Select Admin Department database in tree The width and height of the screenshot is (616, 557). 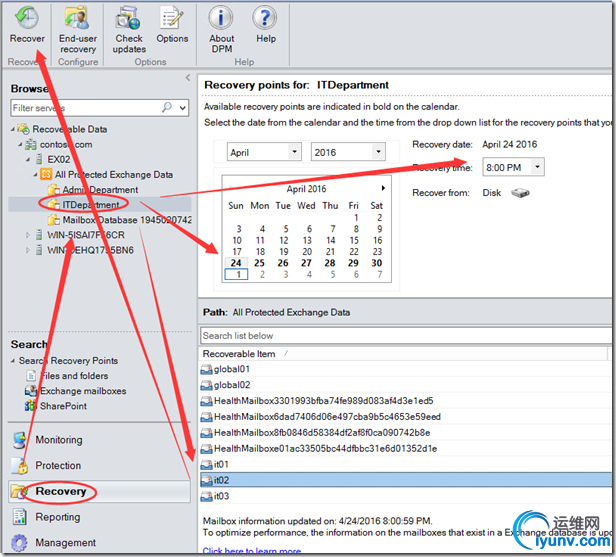click(x=100, y=190)
